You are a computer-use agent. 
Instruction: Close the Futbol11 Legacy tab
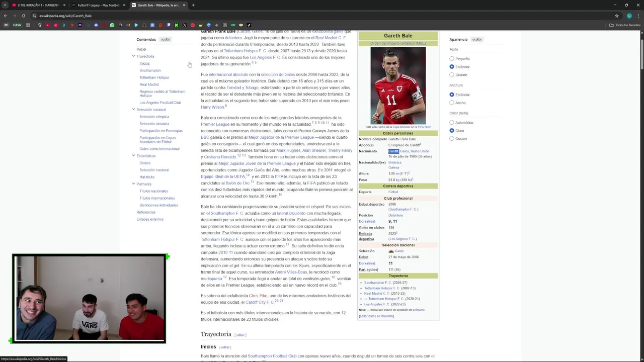pos(124,5)
